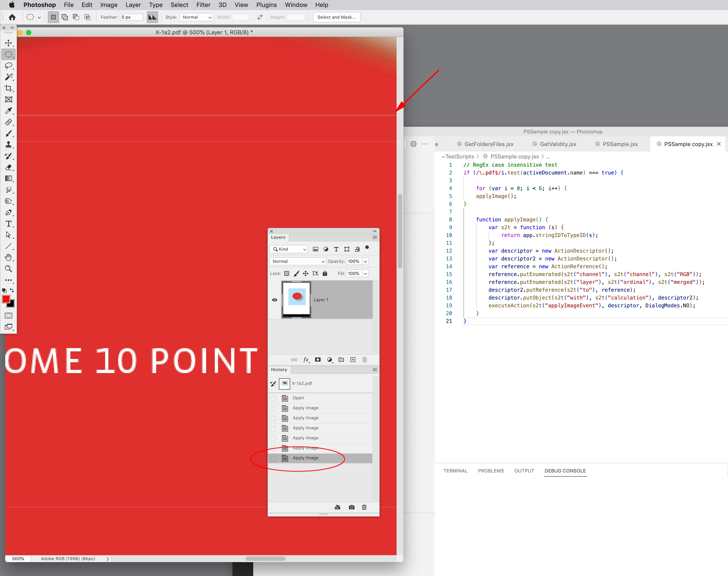This screenshot has width=728, height=576.
Task: Create new snapshot in History panel
Action: [351, 507]
